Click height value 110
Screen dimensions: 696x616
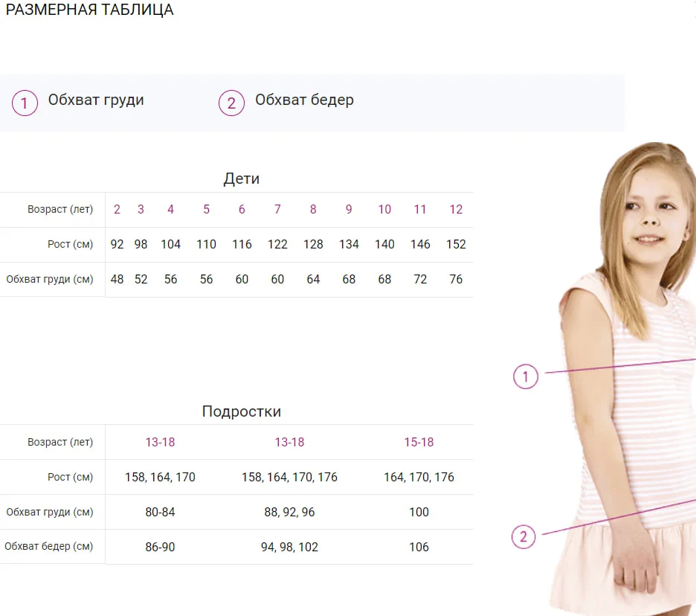207,244
